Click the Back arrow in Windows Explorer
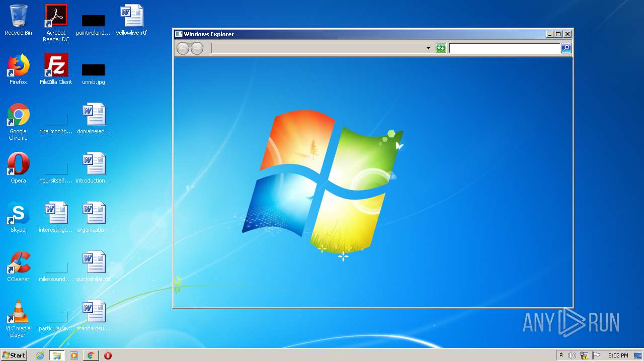644x362 pixels. click(x=183, y=48)
